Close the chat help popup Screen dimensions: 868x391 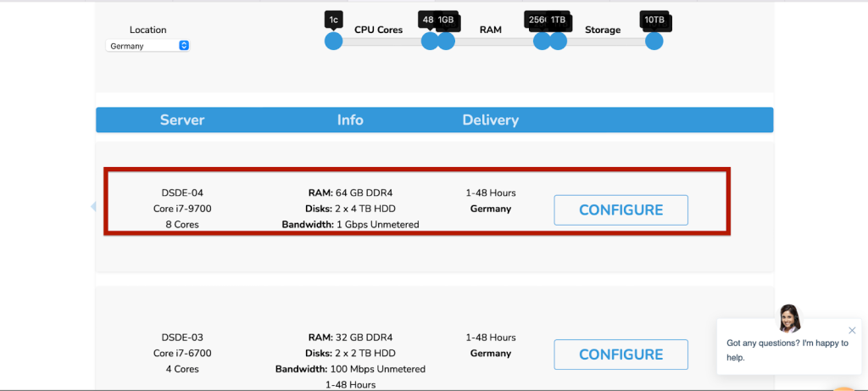coord(852,330)
